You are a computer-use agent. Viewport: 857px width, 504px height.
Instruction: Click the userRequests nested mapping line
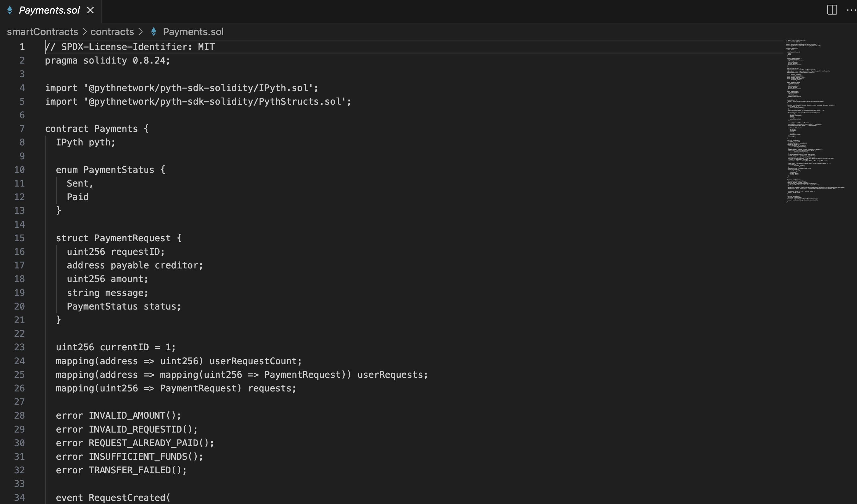[x=242, y=374]
